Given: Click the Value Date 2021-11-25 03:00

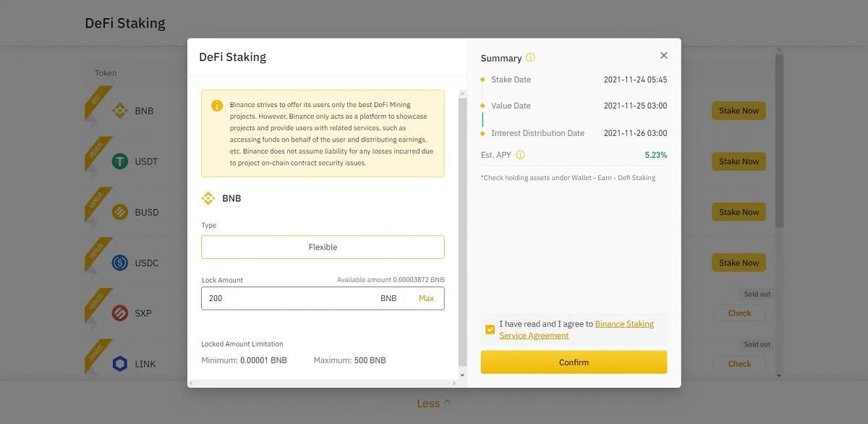Looking at the screenshot, I should tap(636, 106).
